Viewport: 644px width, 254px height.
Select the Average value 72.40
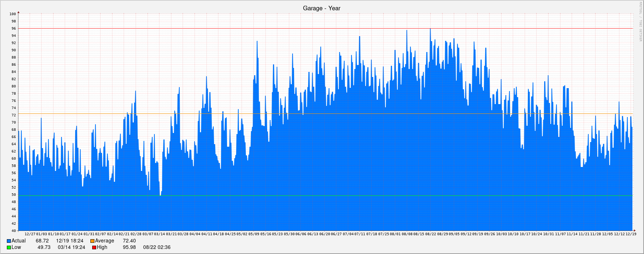point(129,241)
